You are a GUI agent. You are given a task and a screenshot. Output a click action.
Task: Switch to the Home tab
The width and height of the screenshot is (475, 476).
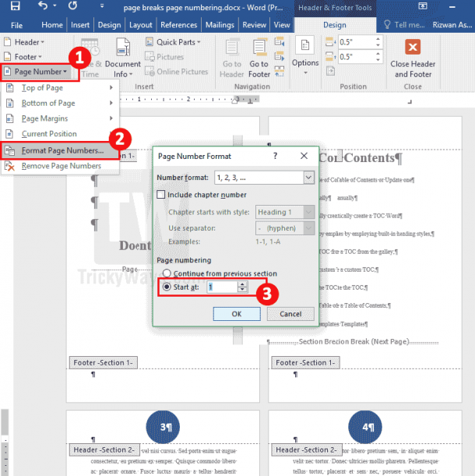(52, 25)
